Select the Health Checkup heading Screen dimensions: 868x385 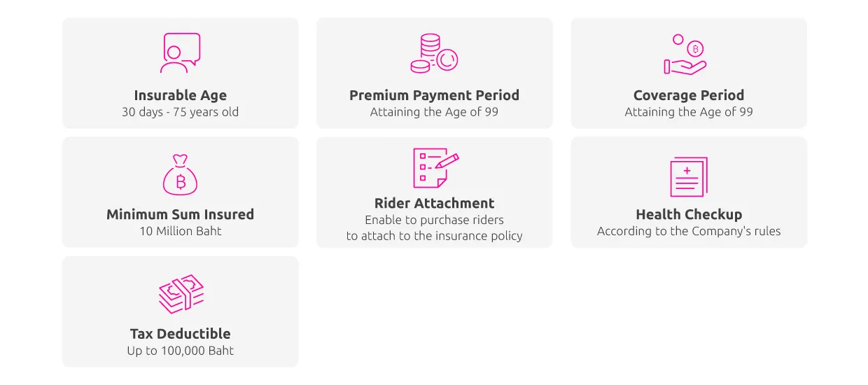pyautogui.click(x=689, y=214)
